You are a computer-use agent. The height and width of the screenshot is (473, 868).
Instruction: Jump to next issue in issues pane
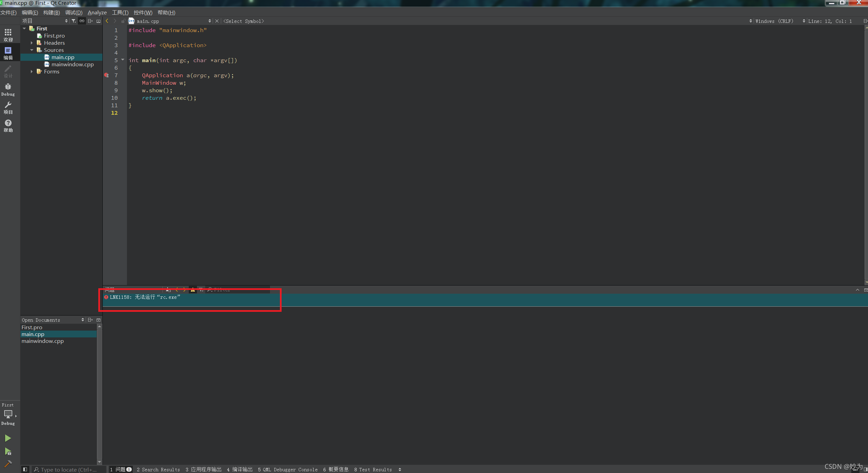pos(185,290)
